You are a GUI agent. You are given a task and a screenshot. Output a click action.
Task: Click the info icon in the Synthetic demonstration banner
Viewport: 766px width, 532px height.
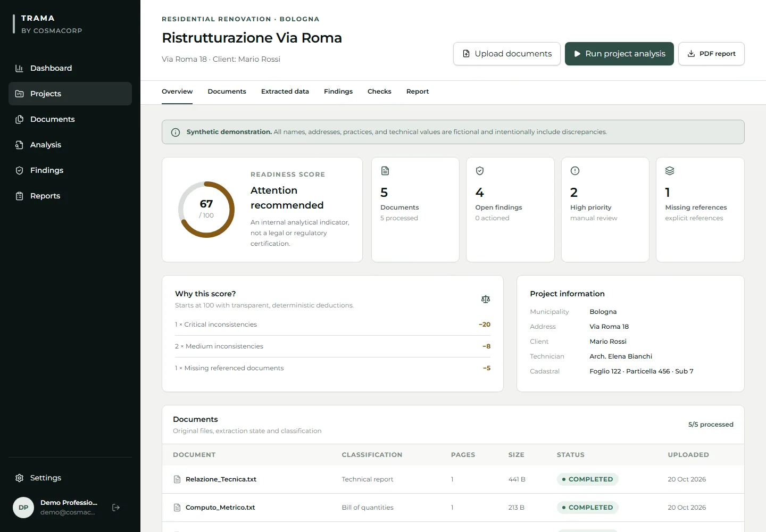(x=176, y=132)
